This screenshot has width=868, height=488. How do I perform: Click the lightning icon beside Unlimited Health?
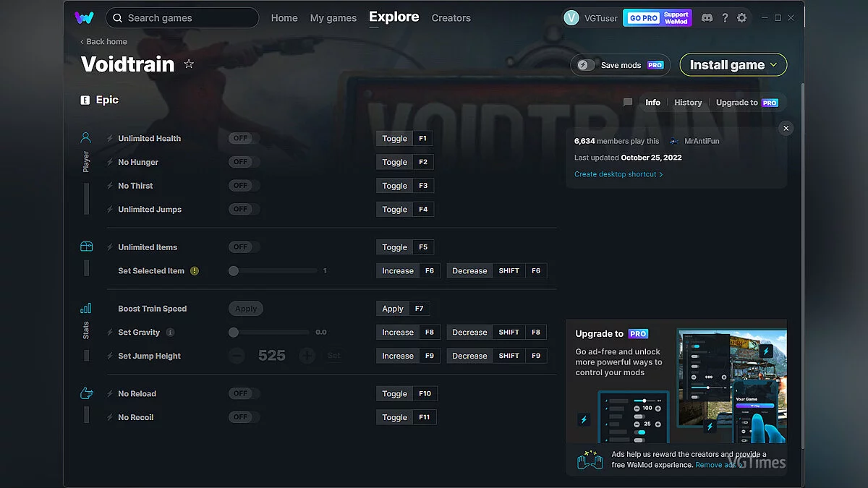click(110, 139)
